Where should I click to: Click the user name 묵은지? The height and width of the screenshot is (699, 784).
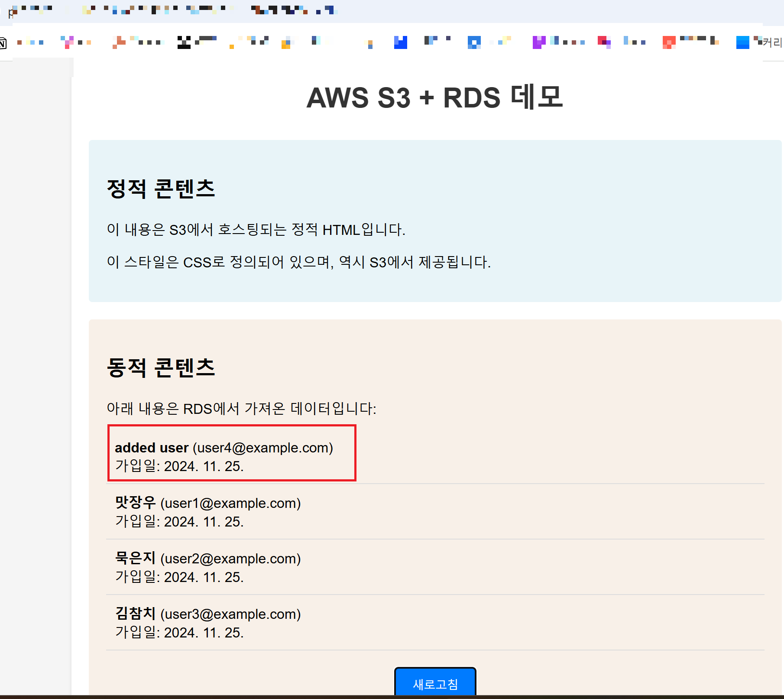tap(135, 558)
